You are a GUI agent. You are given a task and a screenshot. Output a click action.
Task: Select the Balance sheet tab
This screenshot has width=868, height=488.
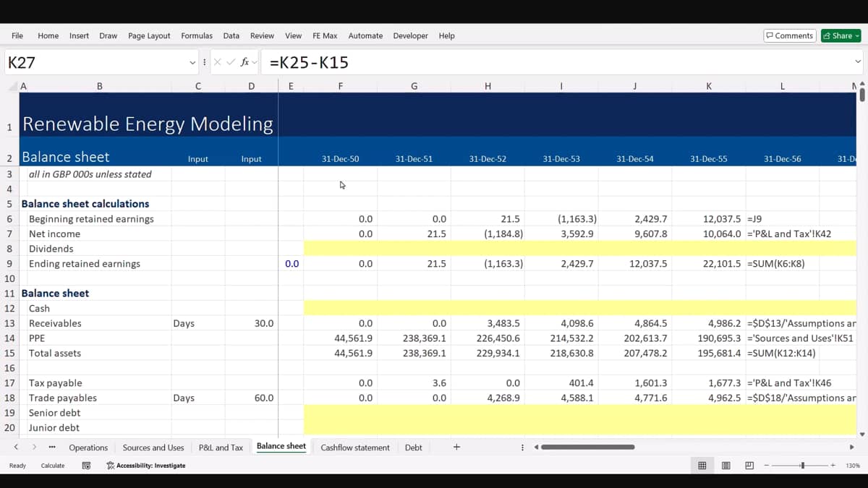click(281, 446)
